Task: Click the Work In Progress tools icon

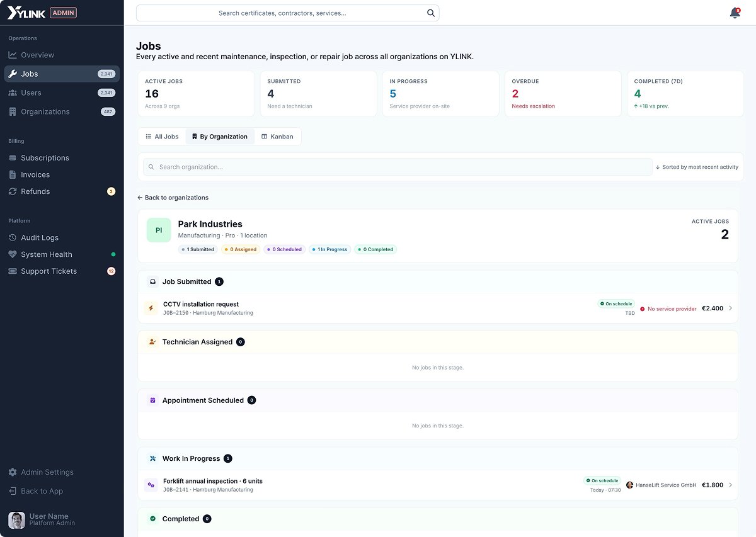Action: coord(152,458)
